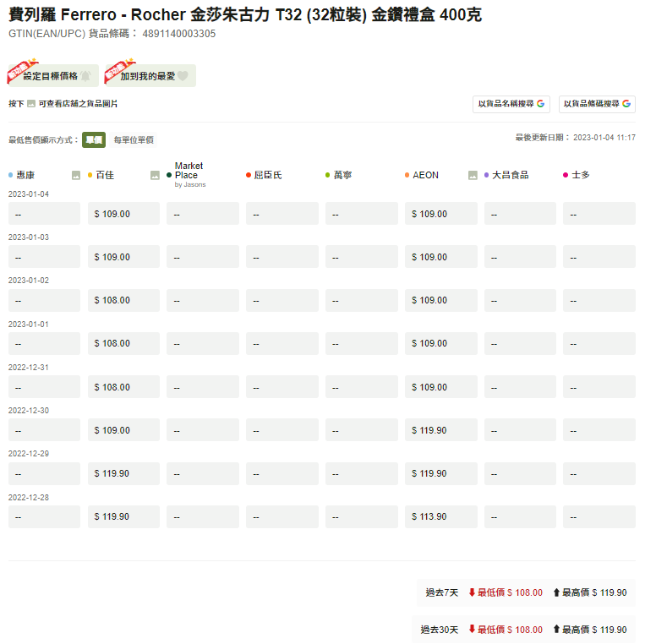The image size is (656, 644).
Task: Click the Google icon on 以貨品條碼搜尋
Action: 626,103
